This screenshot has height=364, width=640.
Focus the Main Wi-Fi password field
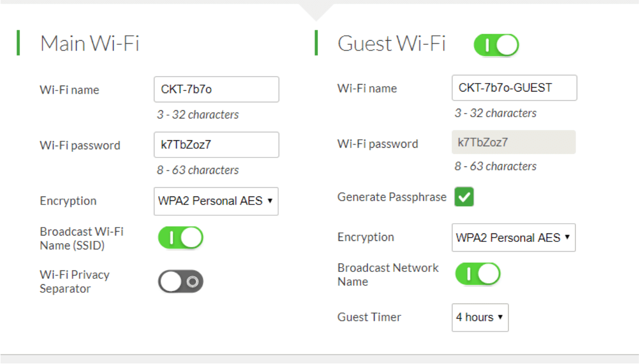(x=216, y=145)
